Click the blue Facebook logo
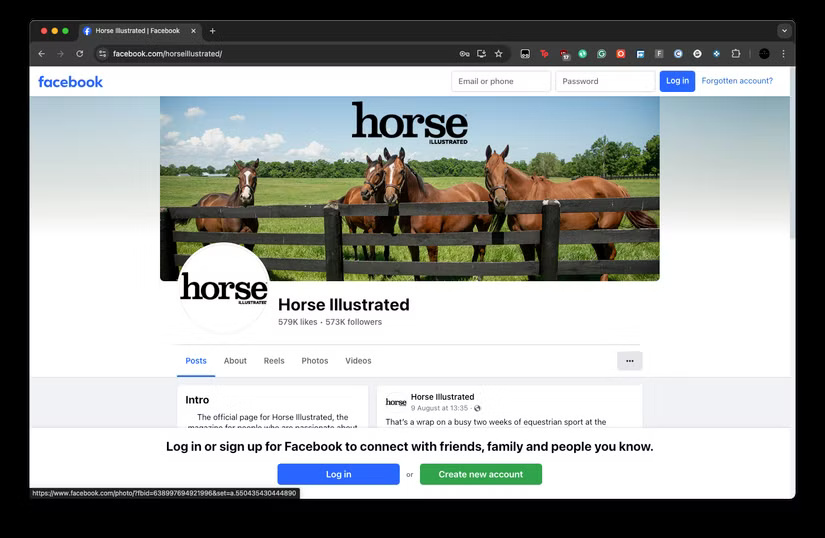Screen dimensions: 825x538 71,82
